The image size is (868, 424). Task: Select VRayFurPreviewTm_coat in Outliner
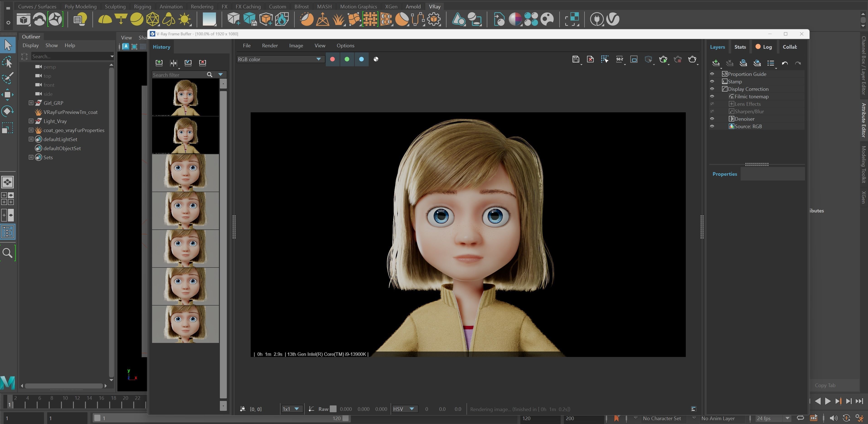70,112
